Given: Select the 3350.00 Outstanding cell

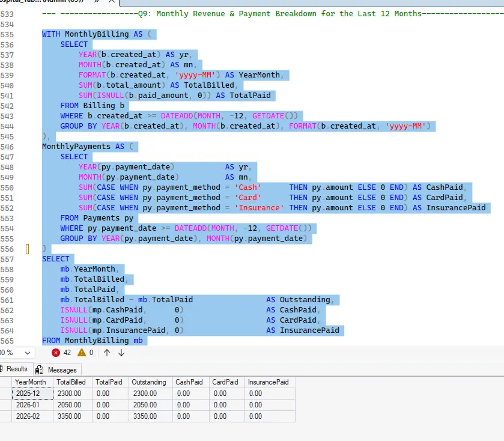Looking at the screenshot, I should click(x=150, y=416).
